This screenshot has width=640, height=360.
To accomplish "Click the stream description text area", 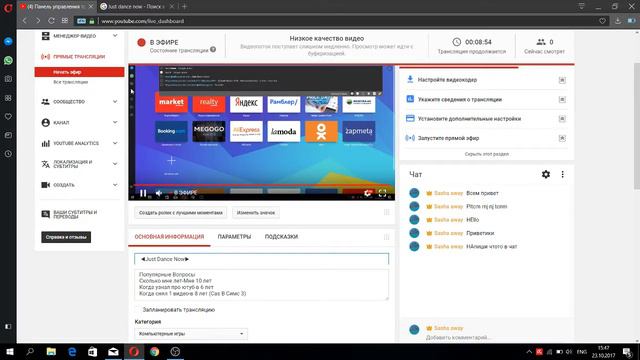I will pos(262,284).
